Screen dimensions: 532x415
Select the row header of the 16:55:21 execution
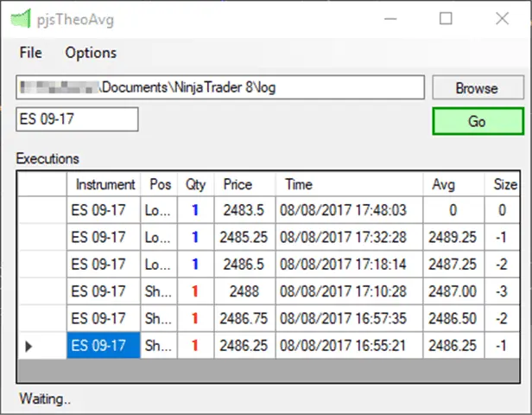42,346
